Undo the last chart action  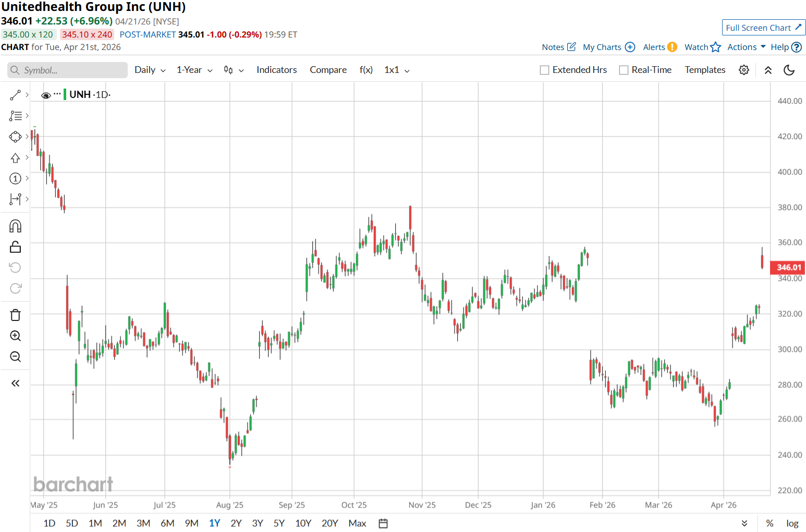(15, 267)
